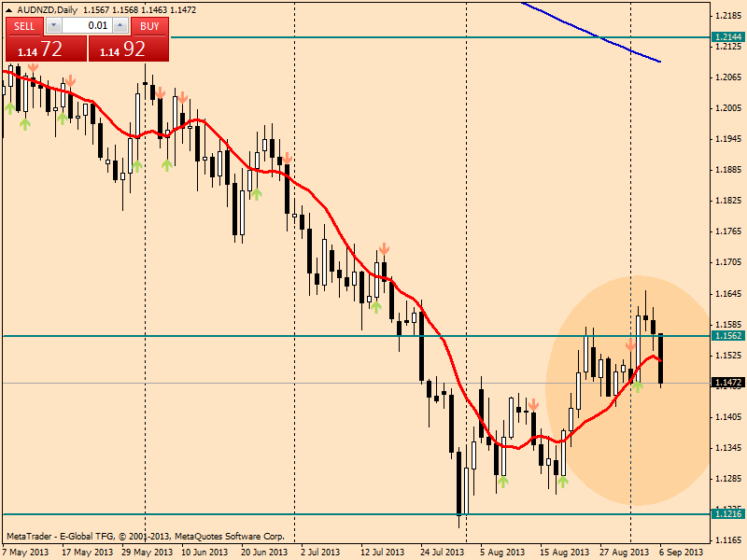Click the 7 May 2013 date label
This screenshot has height=560, width=747.
pyautogui.click(x=26, y=553)
